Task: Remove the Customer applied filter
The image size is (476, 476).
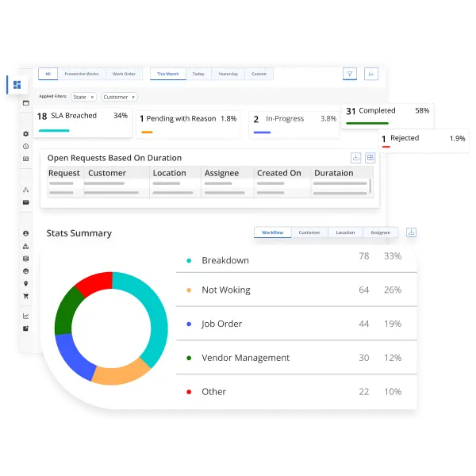Action: pos(133,97)
